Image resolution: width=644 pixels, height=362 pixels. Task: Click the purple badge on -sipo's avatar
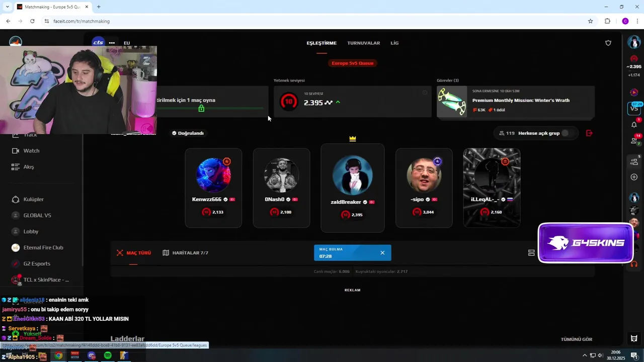pyautogui.click(x=437, y=161)
